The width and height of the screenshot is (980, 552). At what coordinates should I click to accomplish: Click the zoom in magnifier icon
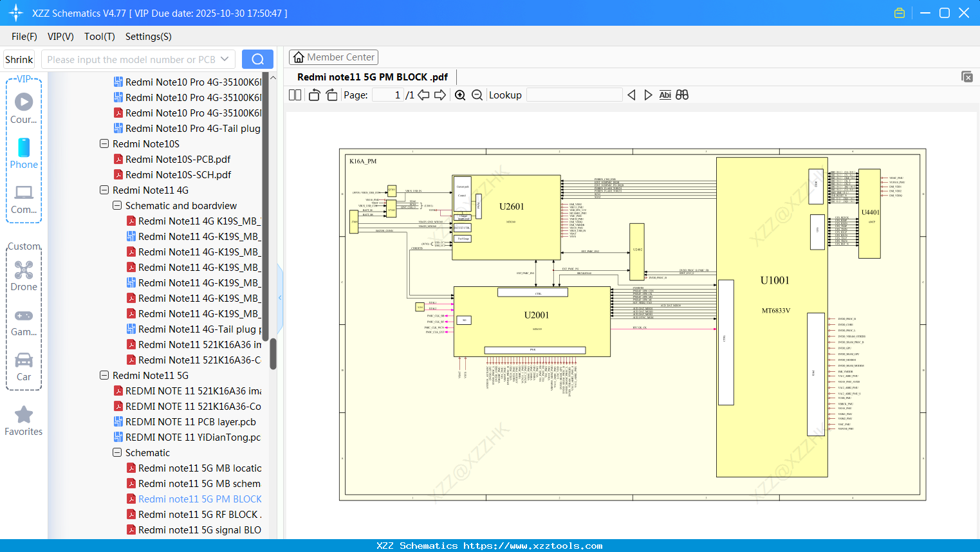pos(460,95)
